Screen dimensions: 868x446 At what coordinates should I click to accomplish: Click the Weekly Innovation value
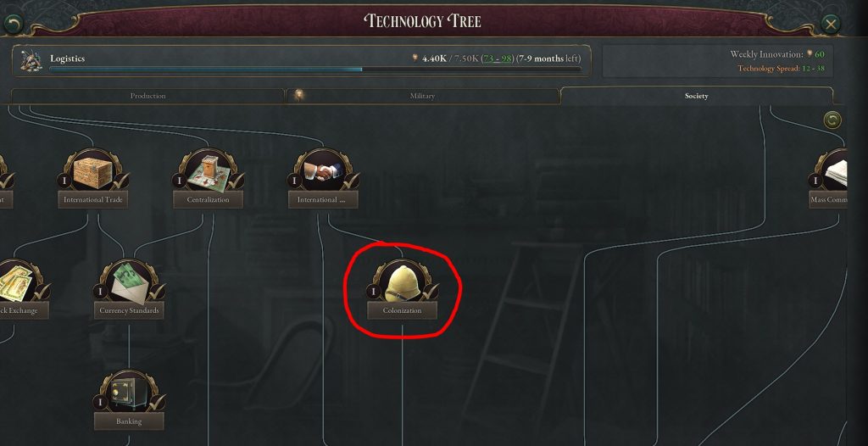click(x=820, y=54)
